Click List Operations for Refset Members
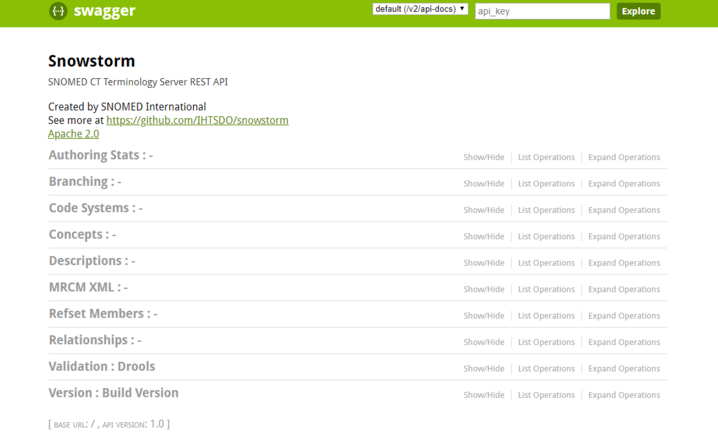 click(x=546, y=316)
